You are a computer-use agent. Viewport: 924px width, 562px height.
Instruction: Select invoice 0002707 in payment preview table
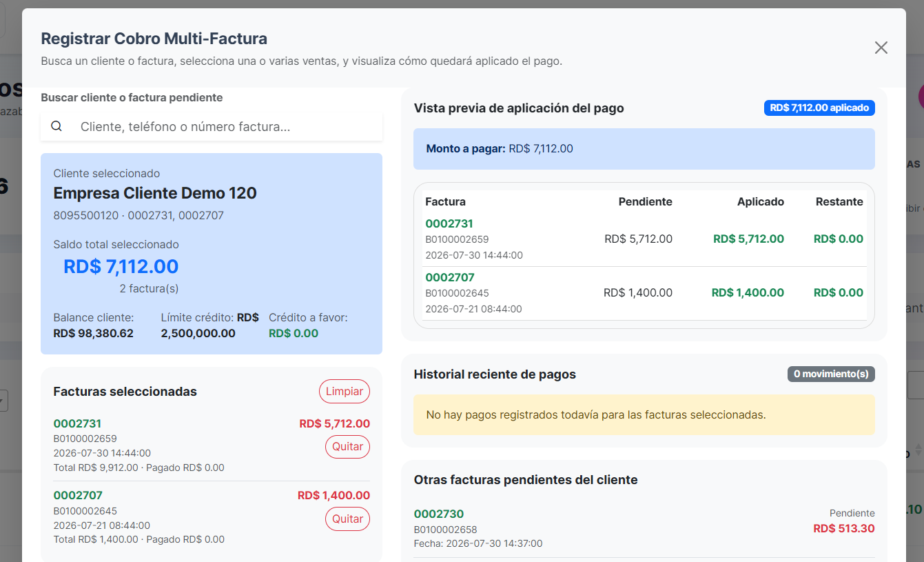point(449,277)
